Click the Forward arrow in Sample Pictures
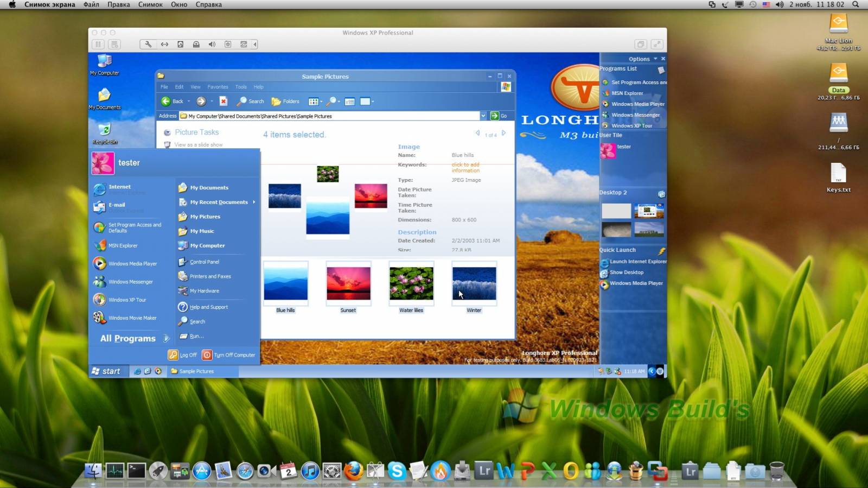 [201, 102]
